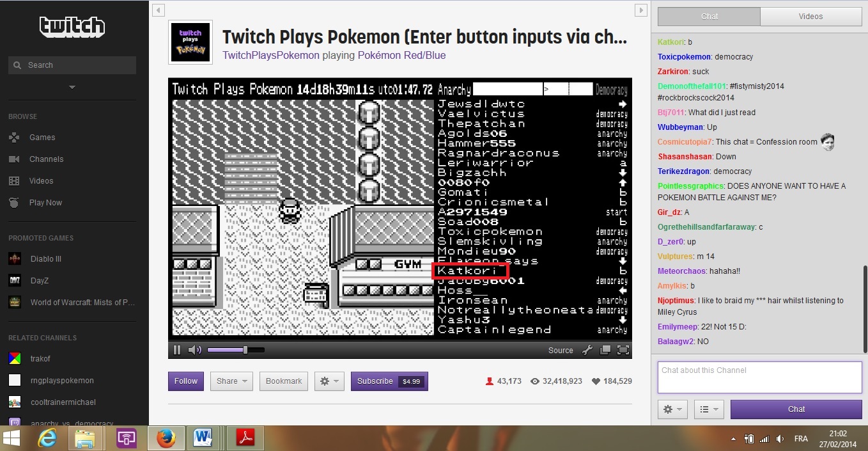Open Firefox from the Windows taskbar

pyautogui.click(x=166, y=438)
